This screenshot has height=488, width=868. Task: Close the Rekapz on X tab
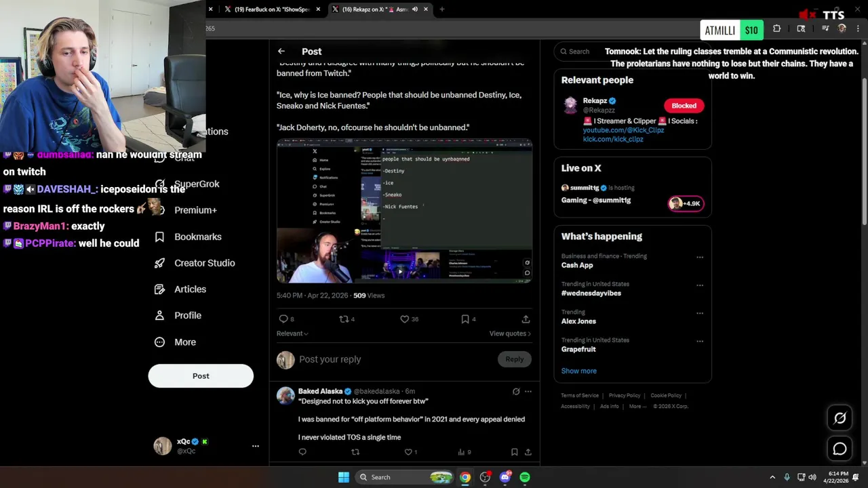click(426, 9)
